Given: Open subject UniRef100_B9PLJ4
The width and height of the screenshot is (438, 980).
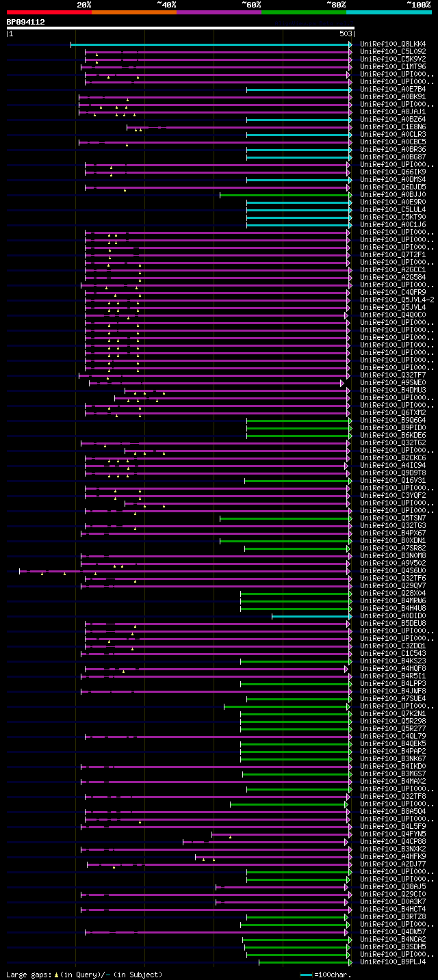Looking at the screenshot, I should click(x=394, y=962).
